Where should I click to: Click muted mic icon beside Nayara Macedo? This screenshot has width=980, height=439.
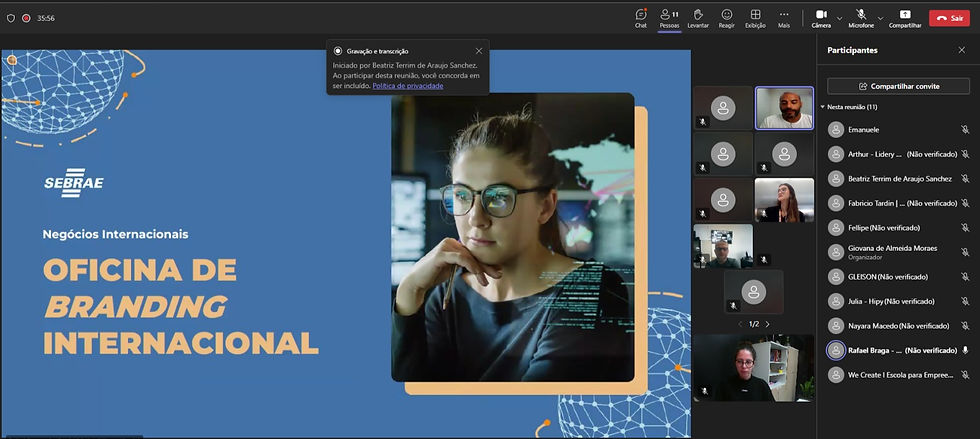(x=965, y=326)
